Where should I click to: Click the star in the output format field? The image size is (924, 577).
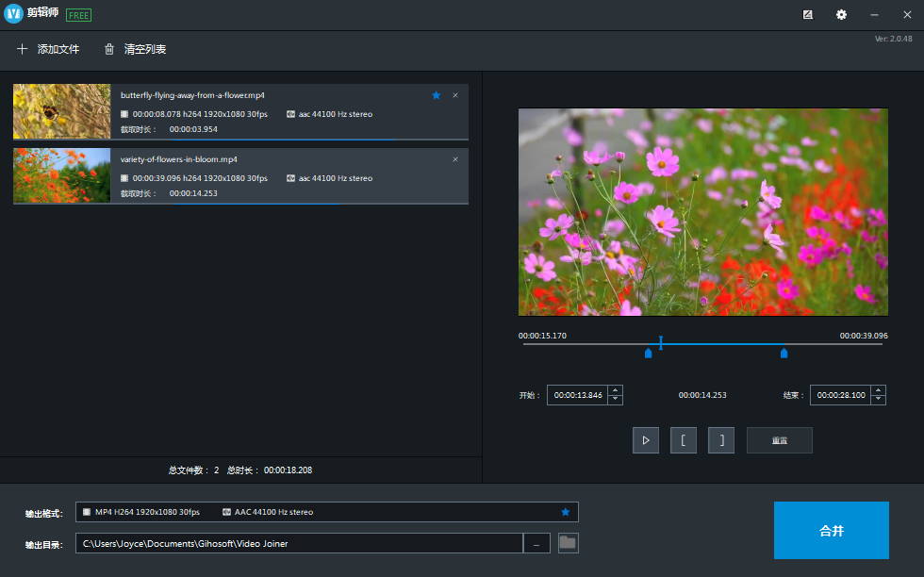click(566, 512)
